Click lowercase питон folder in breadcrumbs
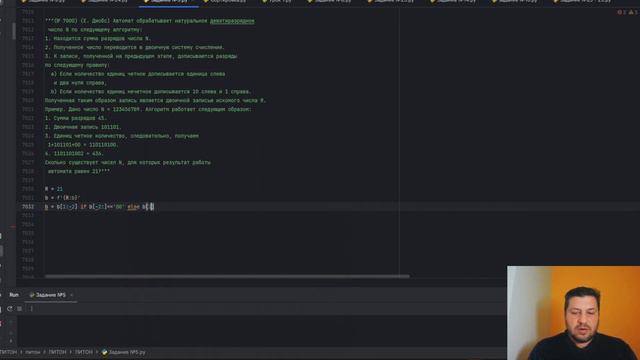Viewport: 640px width, 360px height. (x=33, y=352)
